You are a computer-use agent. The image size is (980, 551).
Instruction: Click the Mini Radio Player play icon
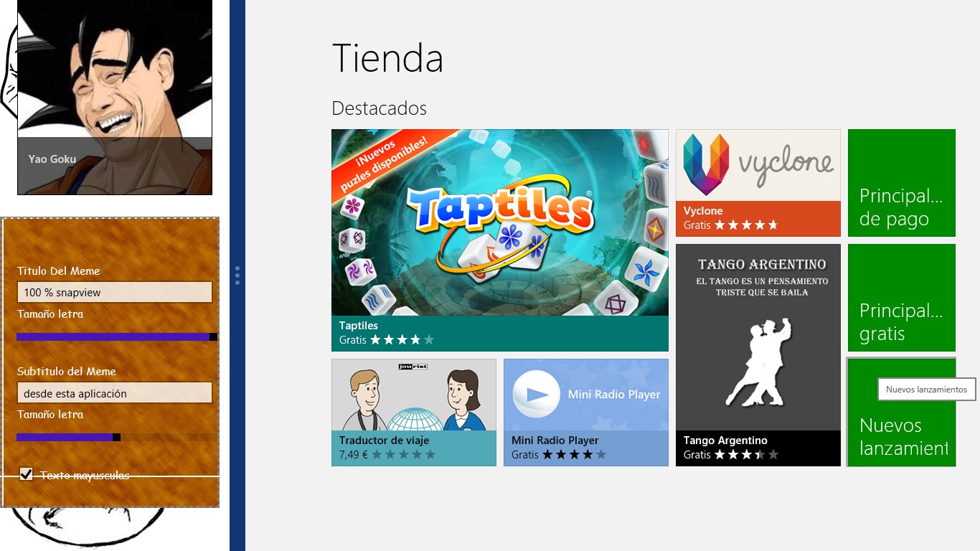click(x=537, y=394)
